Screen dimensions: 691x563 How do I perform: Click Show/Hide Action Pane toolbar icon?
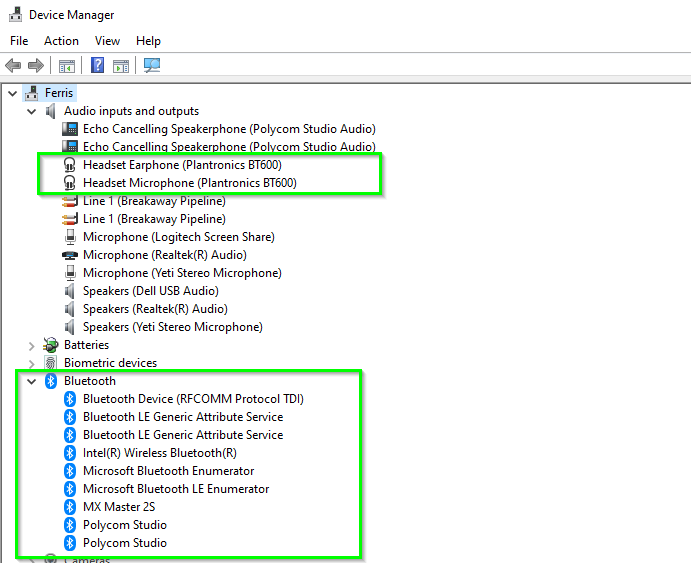(121, 66)
